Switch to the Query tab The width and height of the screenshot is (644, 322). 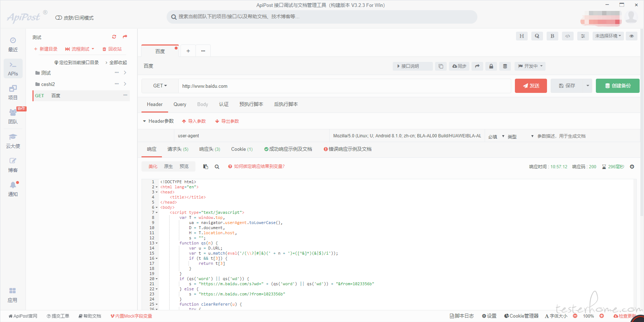coord(180,104)
